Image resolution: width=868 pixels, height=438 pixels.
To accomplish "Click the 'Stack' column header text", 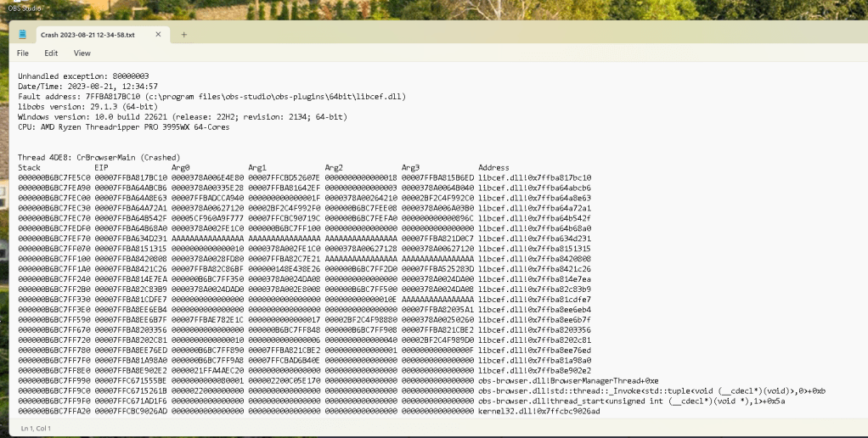I will (30, 167).
